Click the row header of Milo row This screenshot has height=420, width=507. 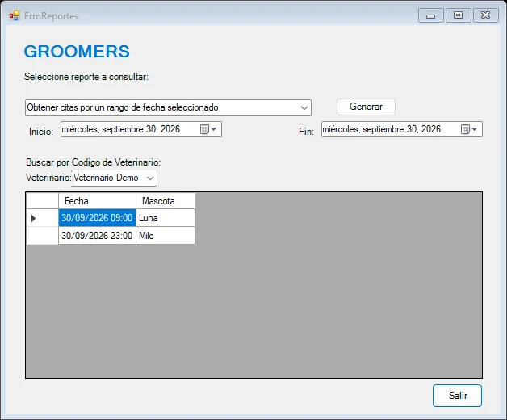coord(42,236)
